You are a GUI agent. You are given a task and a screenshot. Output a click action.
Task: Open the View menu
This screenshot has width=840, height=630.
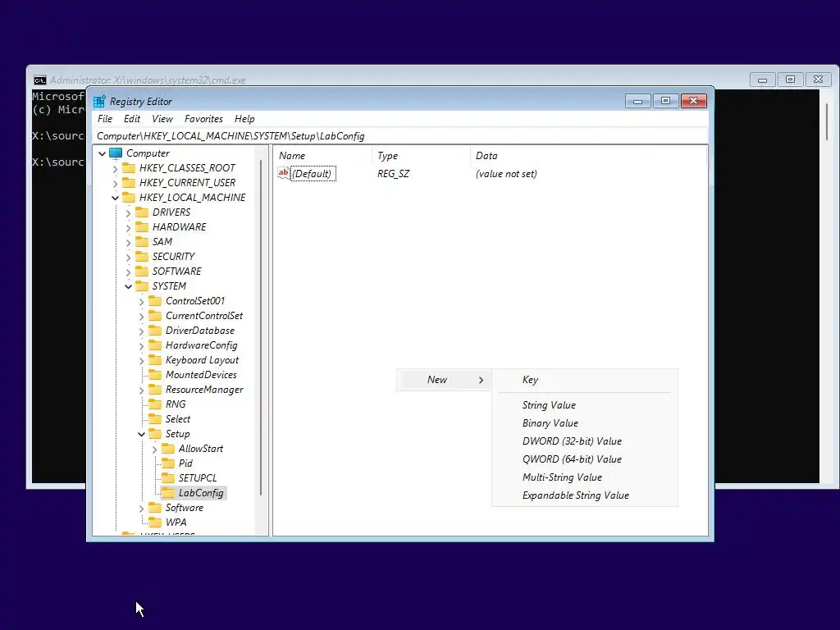[162, 119]
